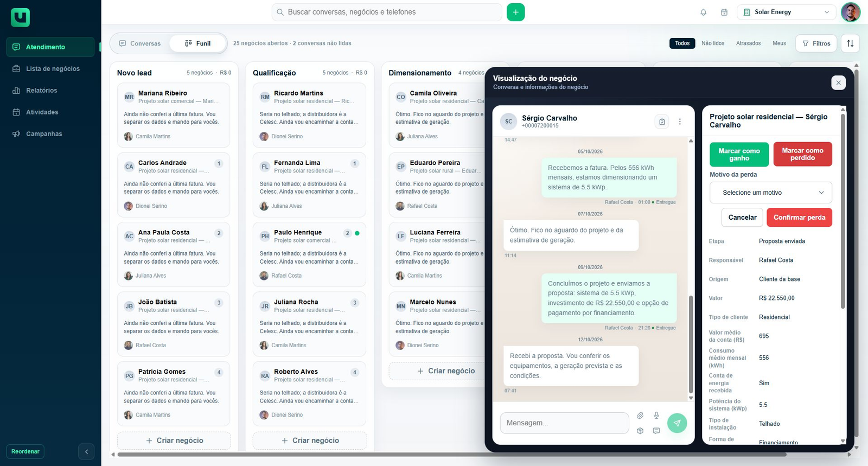The height and width of the screenshot is (466, 868).
Task: Open the Mariana Ribeiro deal card
Action: (174, 115)
